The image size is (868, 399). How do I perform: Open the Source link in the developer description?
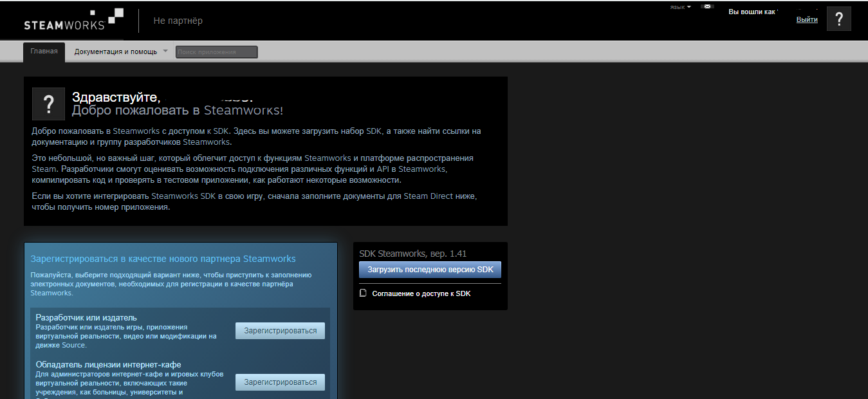(x=73, y=346)
